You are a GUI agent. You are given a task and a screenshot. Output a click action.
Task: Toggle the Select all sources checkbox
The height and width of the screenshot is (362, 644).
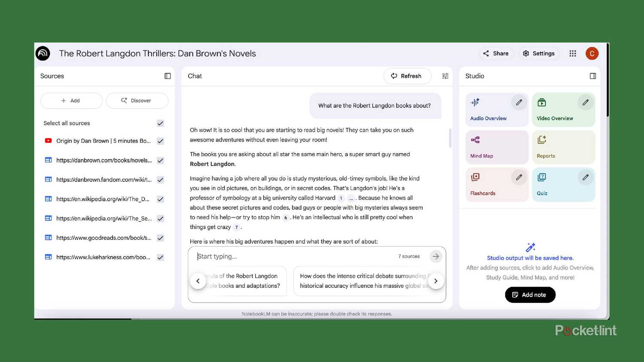click(160, 123)
